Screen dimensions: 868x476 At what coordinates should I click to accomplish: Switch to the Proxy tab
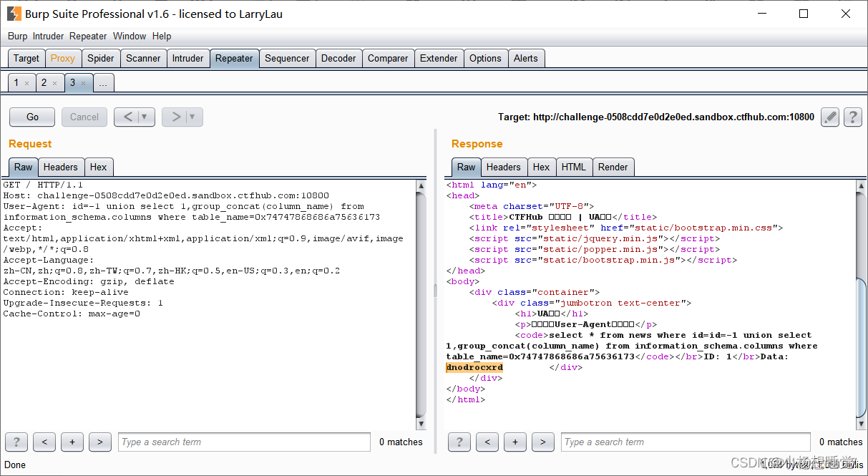coord(63,58)
